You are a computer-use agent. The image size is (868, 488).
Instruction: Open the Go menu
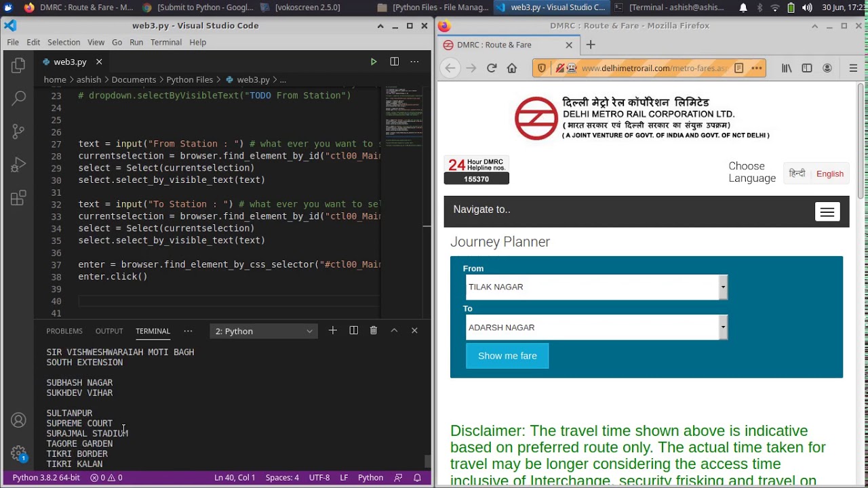[x=117, y=42]
